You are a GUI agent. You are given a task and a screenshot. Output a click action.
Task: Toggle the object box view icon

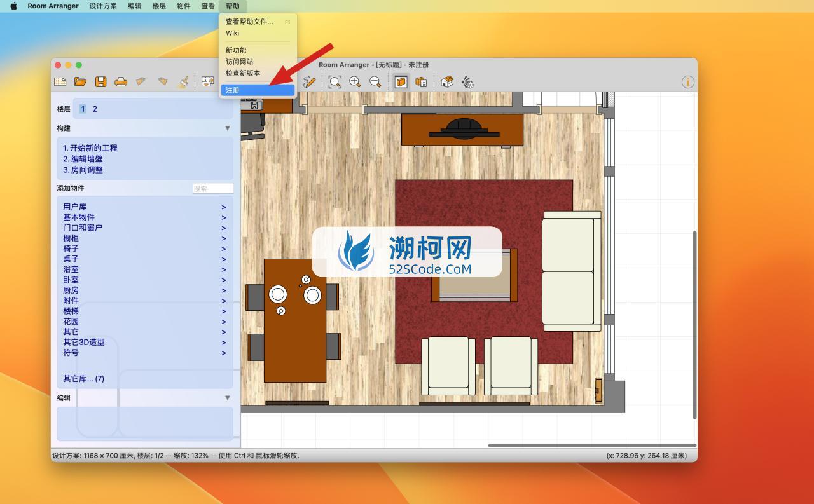click(401, 81)
